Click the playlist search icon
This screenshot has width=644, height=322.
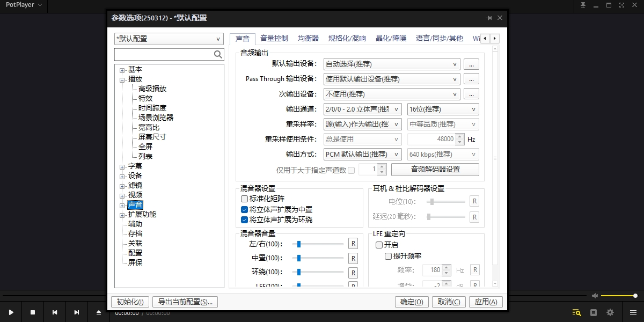tap(577, 312)
